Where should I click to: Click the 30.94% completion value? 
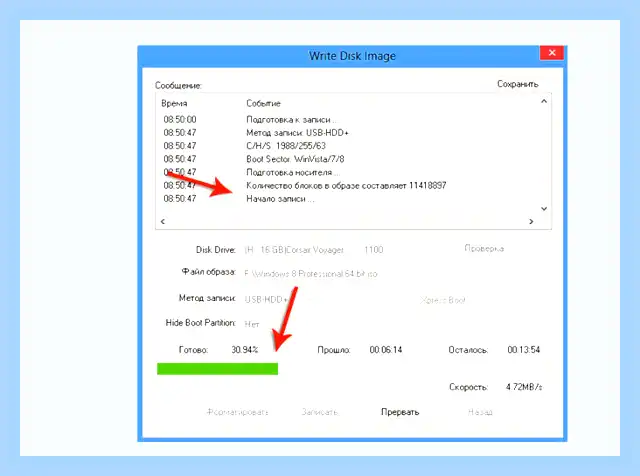click(x=245, y=350)
